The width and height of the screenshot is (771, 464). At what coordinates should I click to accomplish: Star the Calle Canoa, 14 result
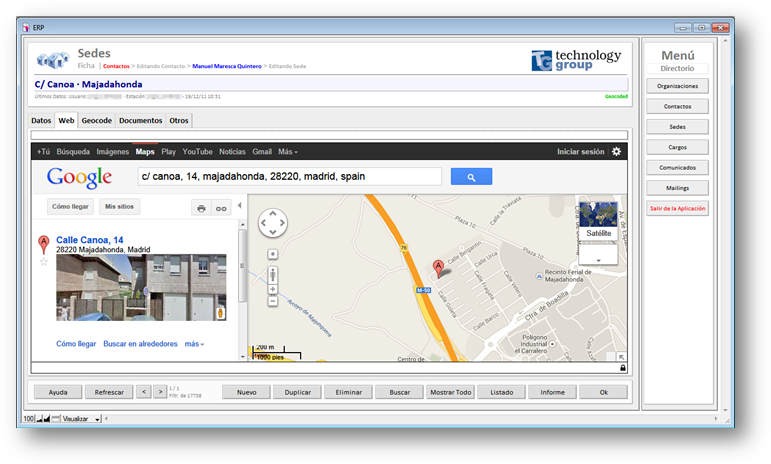pos(43,262)
